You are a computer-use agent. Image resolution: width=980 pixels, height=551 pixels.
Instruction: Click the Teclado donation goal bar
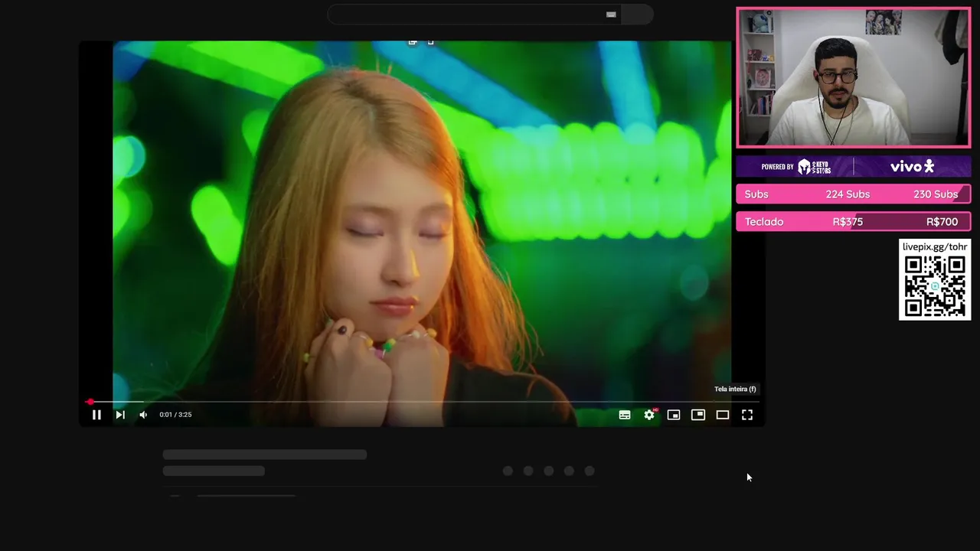point(853,222)
